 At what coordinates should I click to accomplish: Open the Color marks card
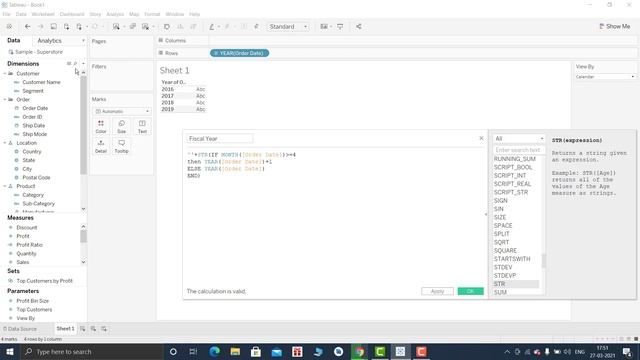[101, 127]
